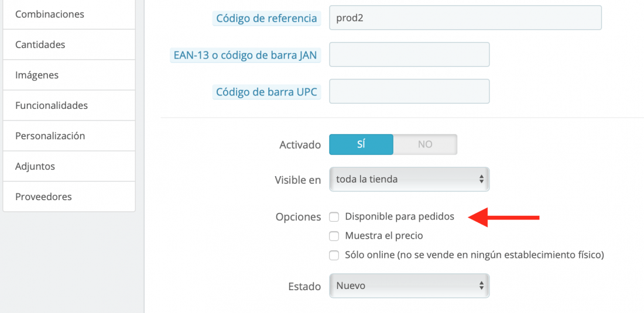Open the Personalización tab
This screenshot has height=313, width=644.
click(x=69, y=136)
